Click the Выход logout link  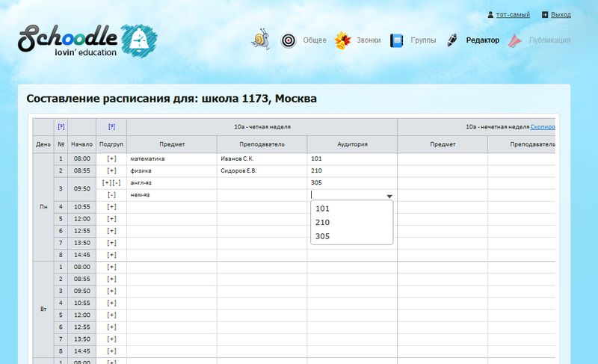(561, 15)
